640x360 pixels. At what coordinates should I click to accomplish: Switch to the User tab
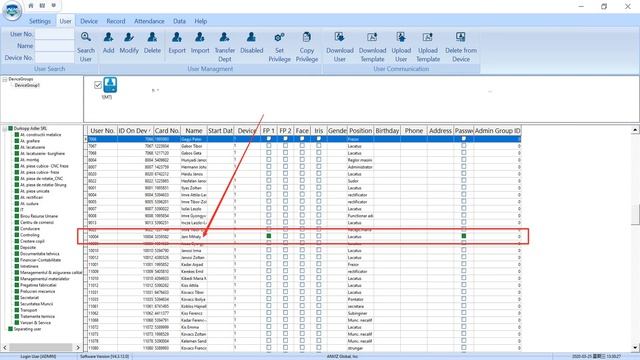65,21
